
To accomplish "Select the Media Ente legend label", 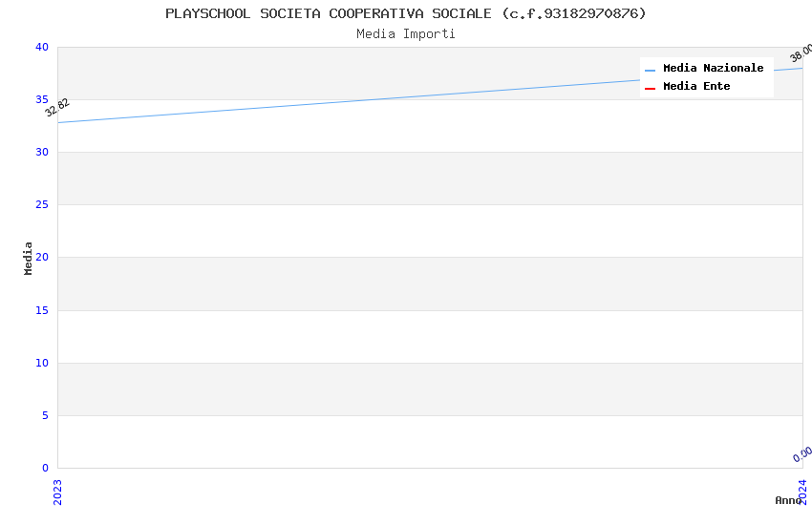I will (x=696, y=87).
